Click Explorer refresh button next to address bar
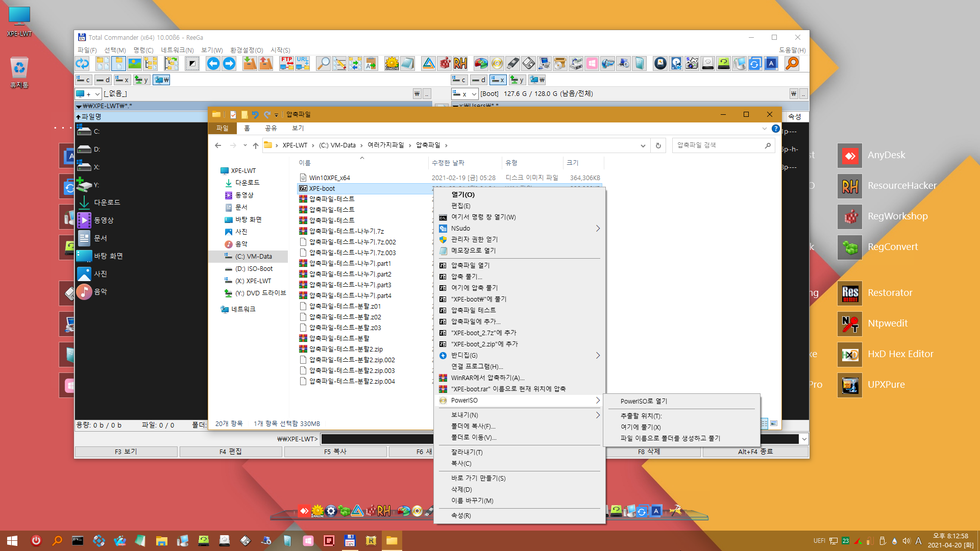This screenshot has width=980, height=551. click(x=658, y=145)
